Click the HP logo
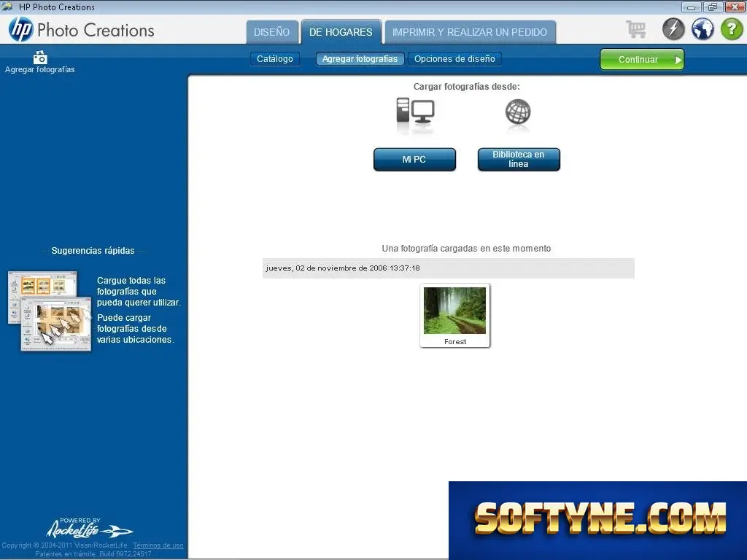The image size is (747, 560). pos(21,29)
